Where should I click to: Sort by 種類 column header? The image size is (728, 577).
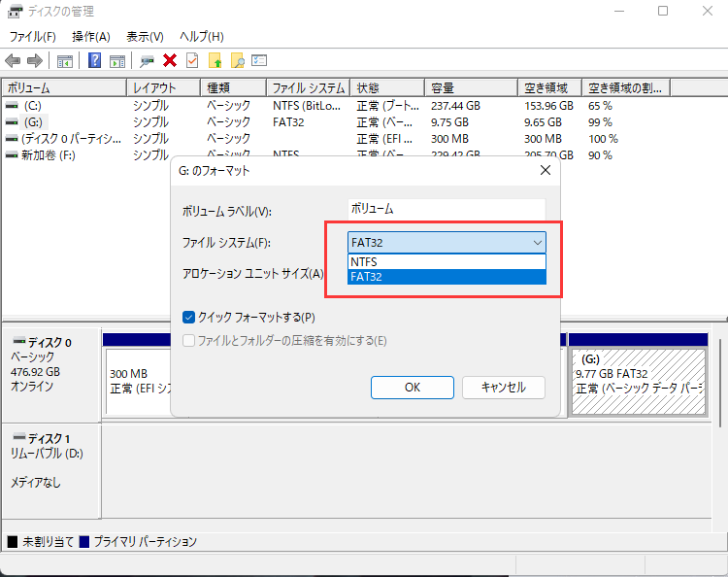point(234,87)
